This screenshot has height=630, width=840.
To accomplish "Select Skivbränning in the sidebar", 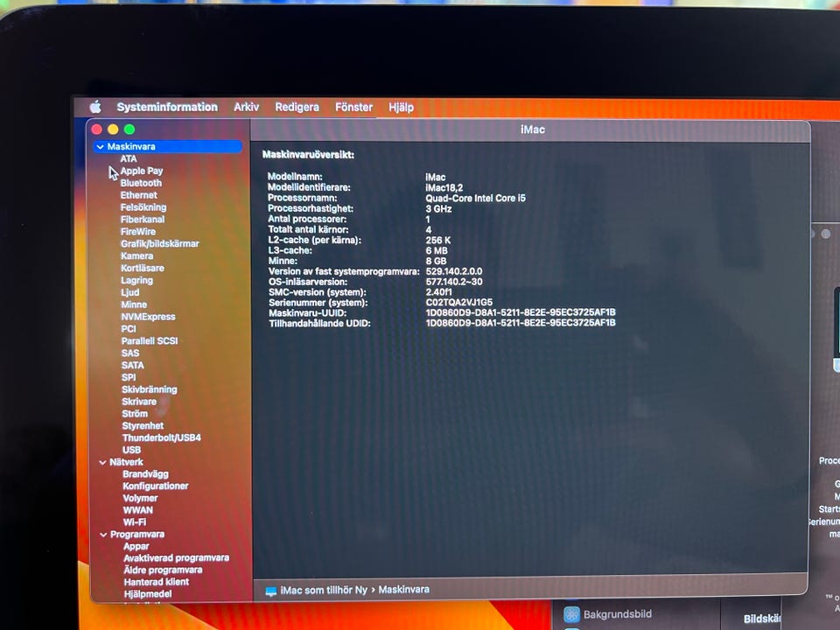I will pos(150,389).
